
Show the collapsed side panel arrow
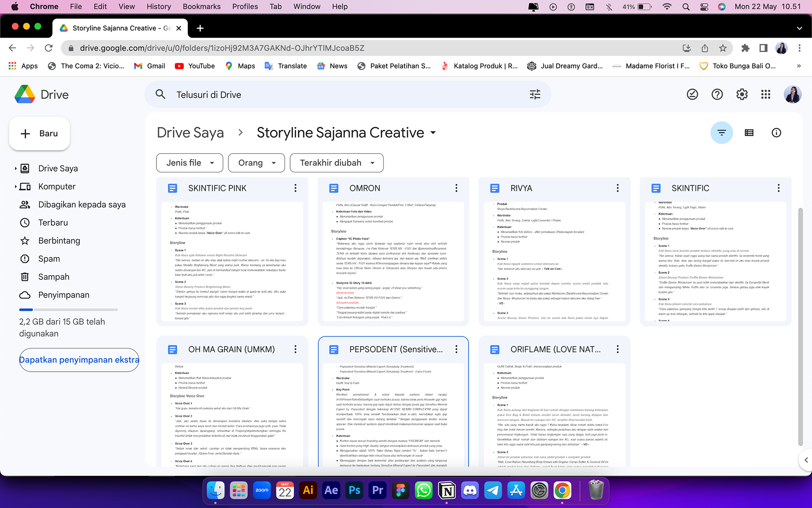[x=806, y=460]
